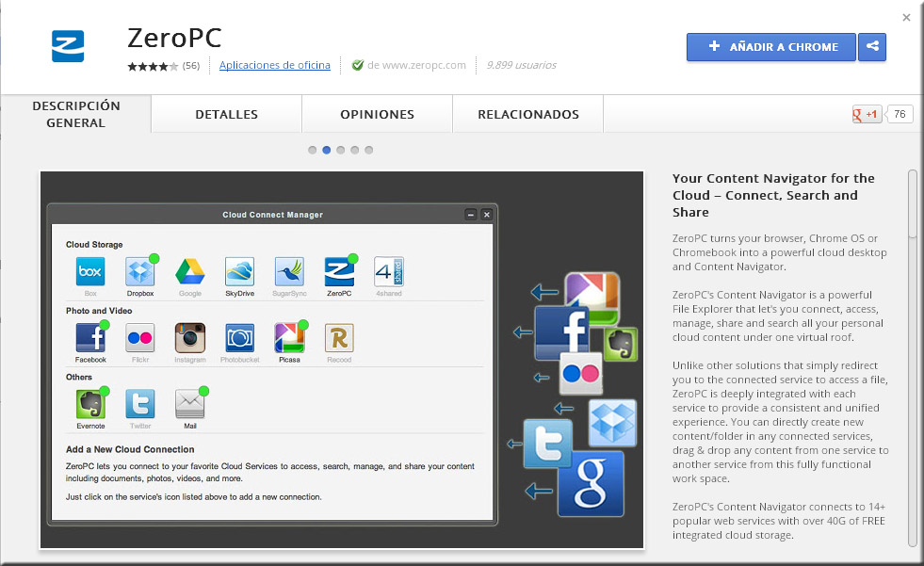Select the active second carousel dot
This screenshot has height=566, width=924.
click(327, 150)
